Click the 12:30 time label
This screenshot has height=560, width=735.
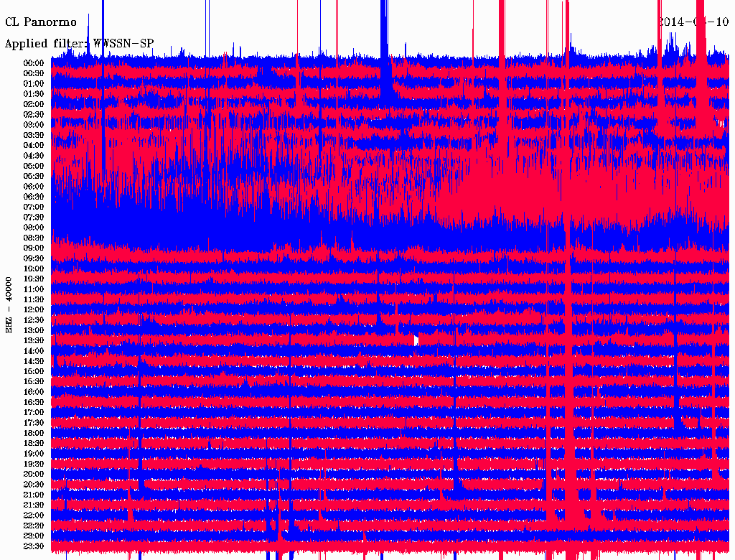(34, 320)
